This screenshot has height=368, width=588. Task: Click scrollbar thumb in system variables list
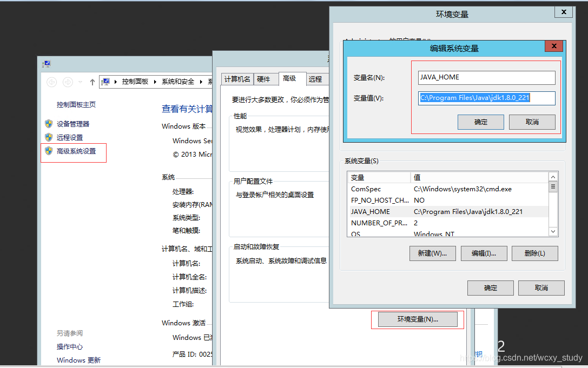pyautogui.click(x=553, y=186)
